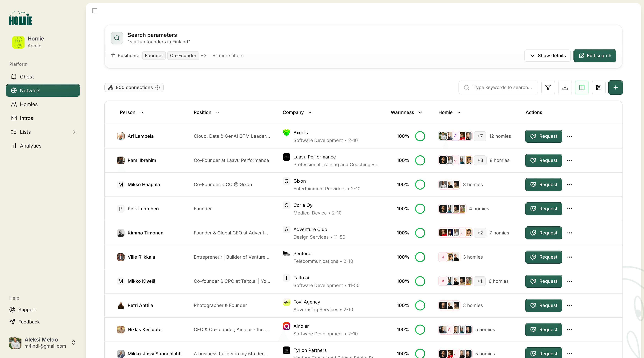Expand Show details dropdown
This screenshot has width=644, height=358.
click(x=547, y=55)
